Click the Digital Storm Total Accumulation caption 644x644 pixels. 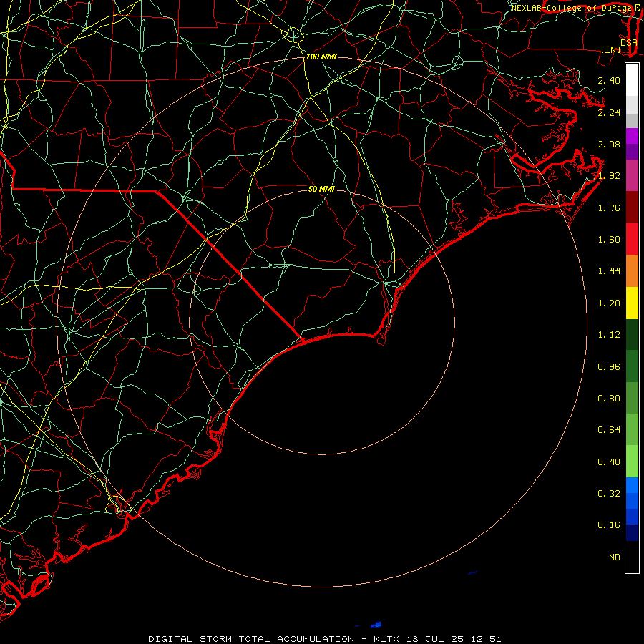[x=324, y=639]
